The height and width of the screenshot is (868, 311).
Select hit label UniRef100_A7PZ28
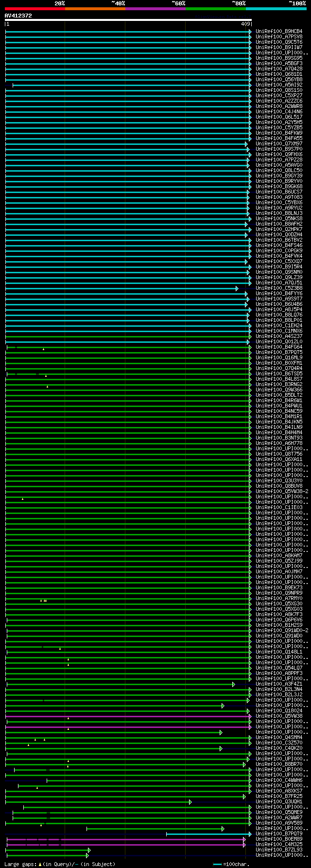tap(279, 160)
